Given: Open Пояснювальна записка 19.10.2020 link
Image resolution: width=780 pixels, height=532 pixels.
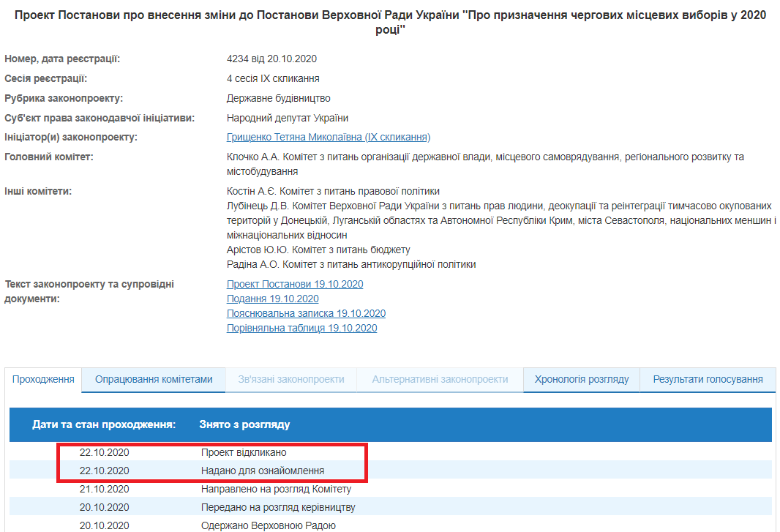Looking at the screenshot, I should point(306,313).
